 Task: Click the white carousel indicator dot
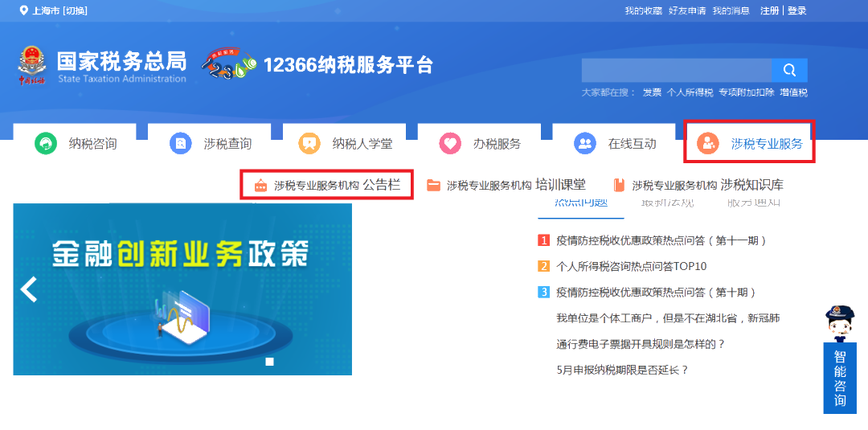pyautogui.click(x=269, y=362)
